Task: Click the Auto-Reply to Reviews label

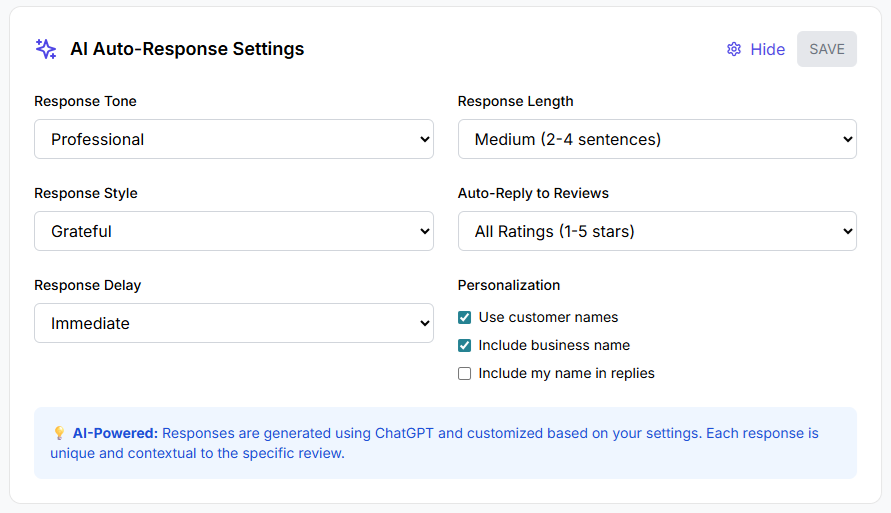Action: click(533, 193)
